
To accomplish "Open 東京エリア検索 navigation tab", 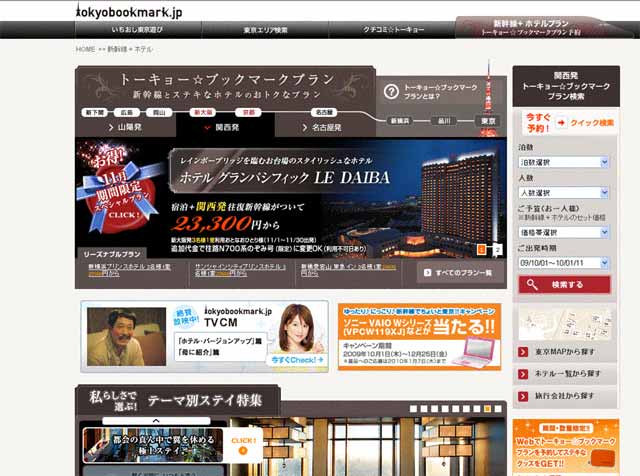I will click(265, 30).
